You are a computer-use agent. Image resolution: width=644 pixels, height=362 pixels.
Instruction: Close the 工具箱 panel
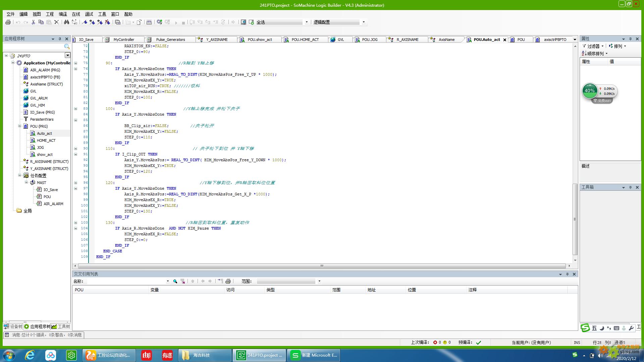(637, 187)
